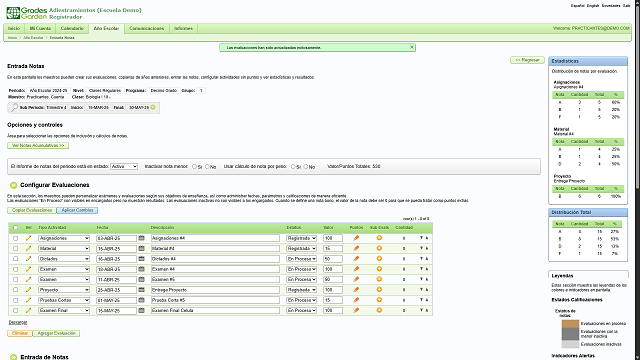Open the Tipo Actividad dropdown showing Proyecto
This screenshot has height=360, width=640.
(64, 290)
